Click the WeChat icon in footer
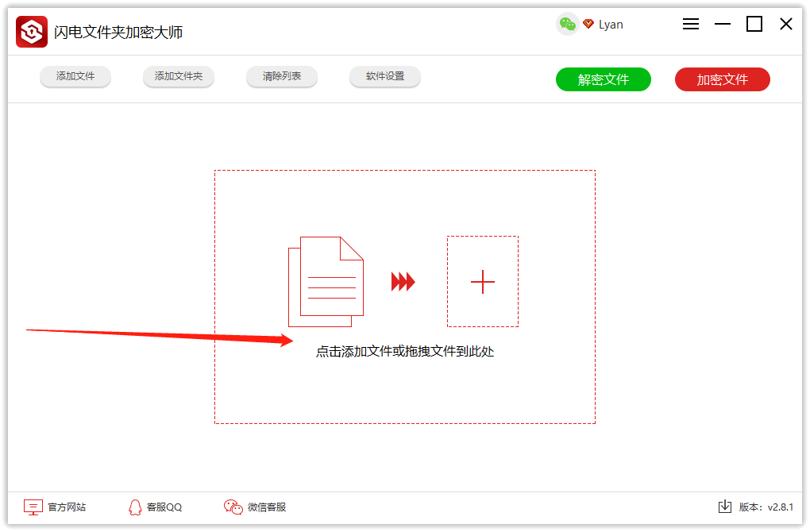The image size is (810, 532). (x=233, y=507)
